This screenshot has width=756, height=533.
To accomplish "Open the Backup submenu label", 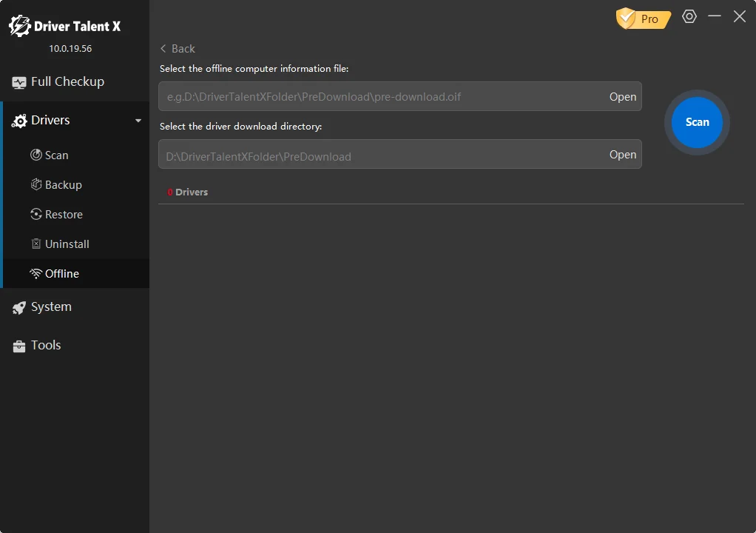I will 63,185.
